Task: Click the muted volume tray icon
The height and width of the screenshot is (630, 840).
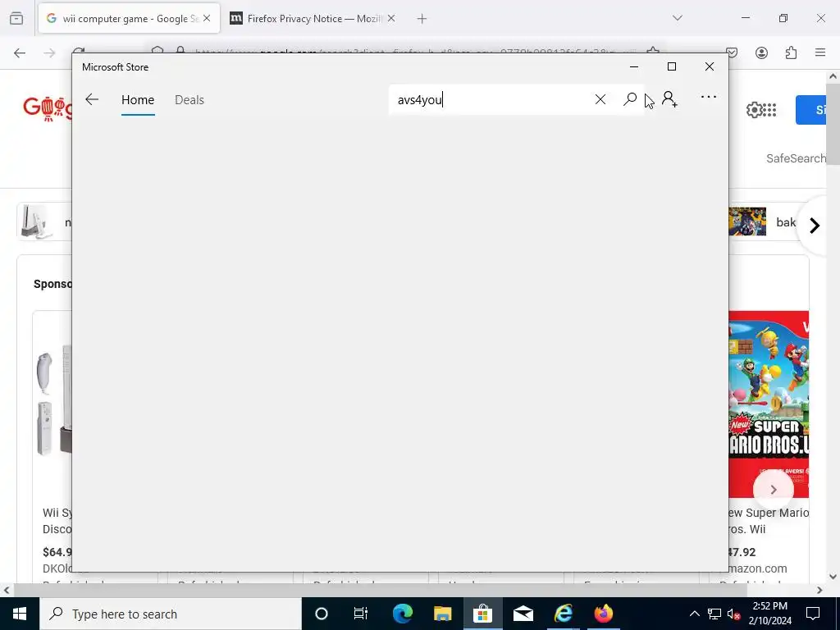Action: (733, 614)
